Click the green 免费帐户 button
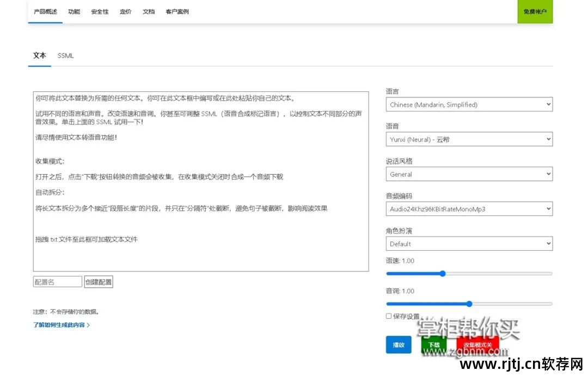 coord(535,11)
